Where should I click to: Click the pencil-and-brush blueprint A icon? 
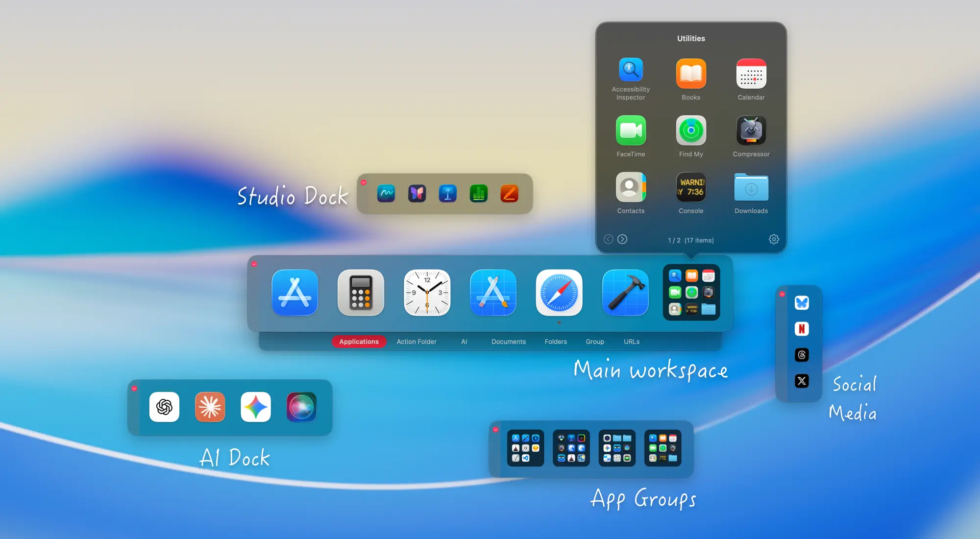tap(493, 293)
